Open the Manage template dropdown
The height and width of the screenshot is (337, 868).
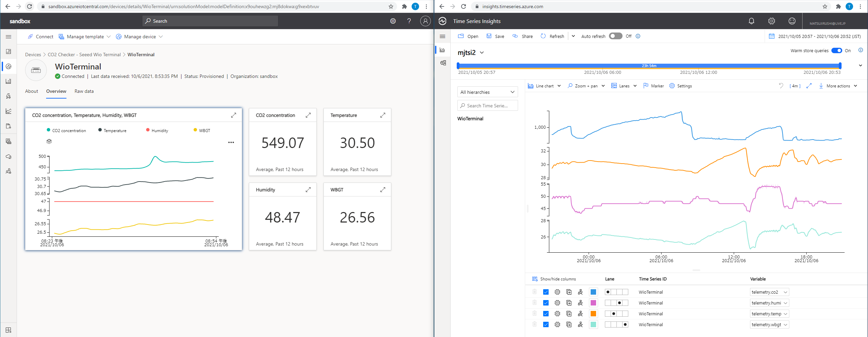click(85, 37)
